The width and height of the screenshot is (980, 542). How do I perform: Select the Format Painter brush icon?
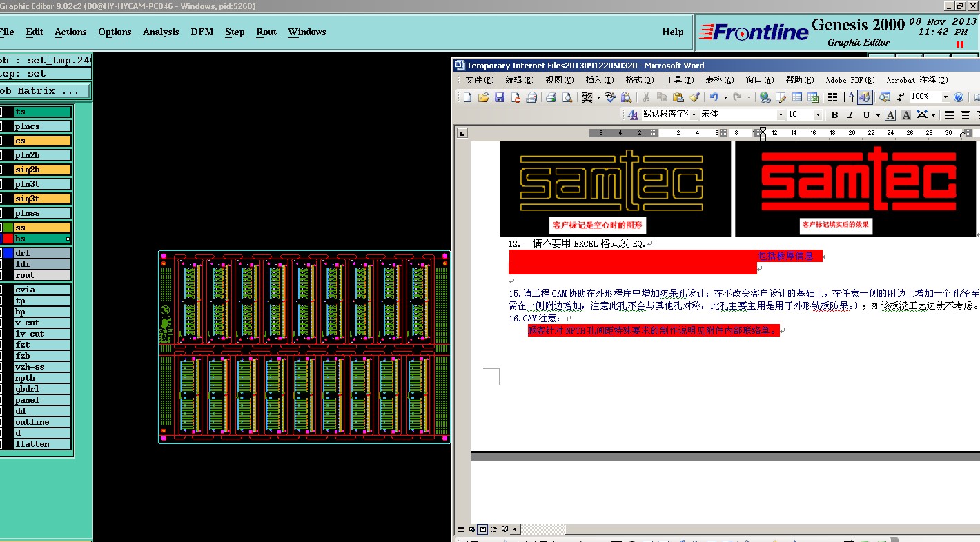click(x=694, y=97)
